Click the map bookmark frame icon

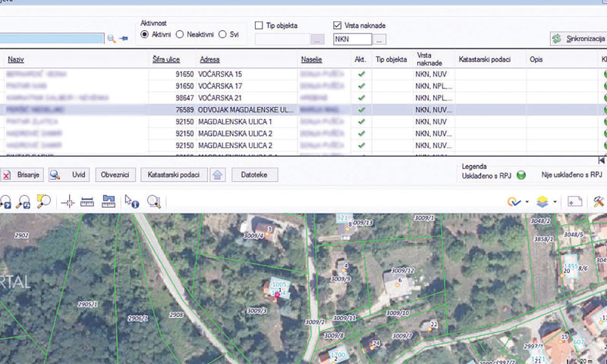point(574,202)
